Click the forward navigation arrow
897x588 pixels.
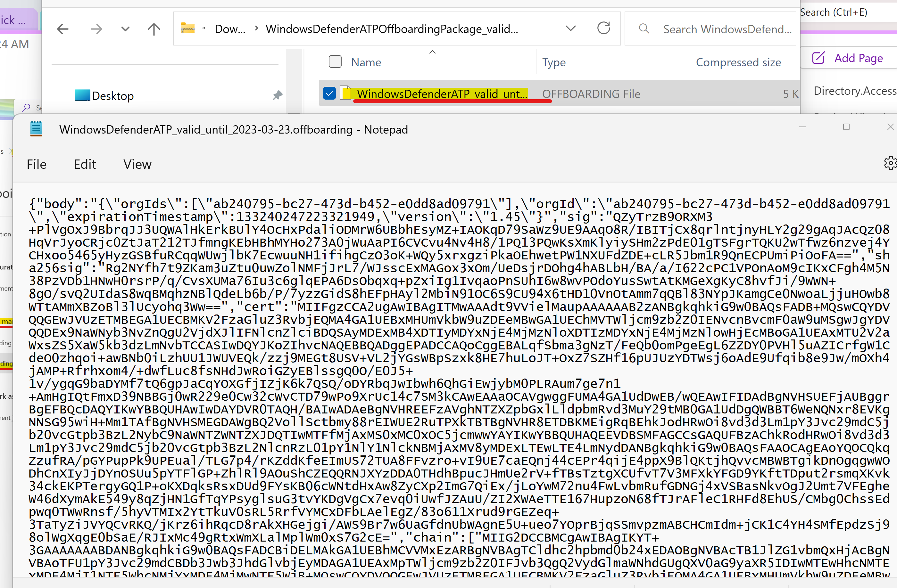(x=96, y=29)
